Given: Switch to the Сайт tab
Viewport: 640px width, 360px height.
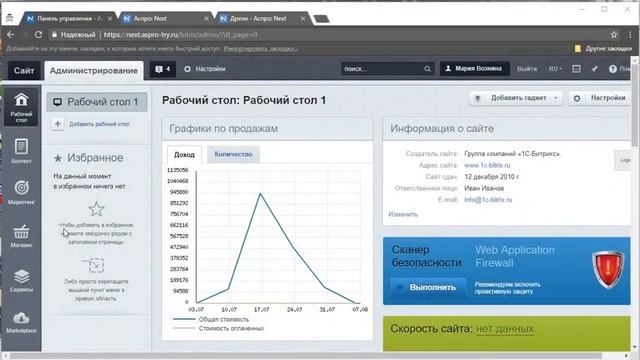Looking at the screenshot, I should point(24,70).
